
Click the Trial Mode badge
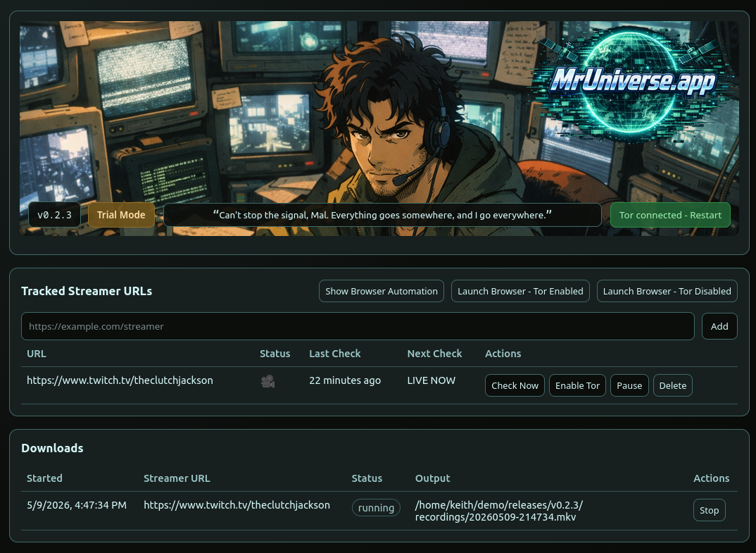tap(121, 215)
